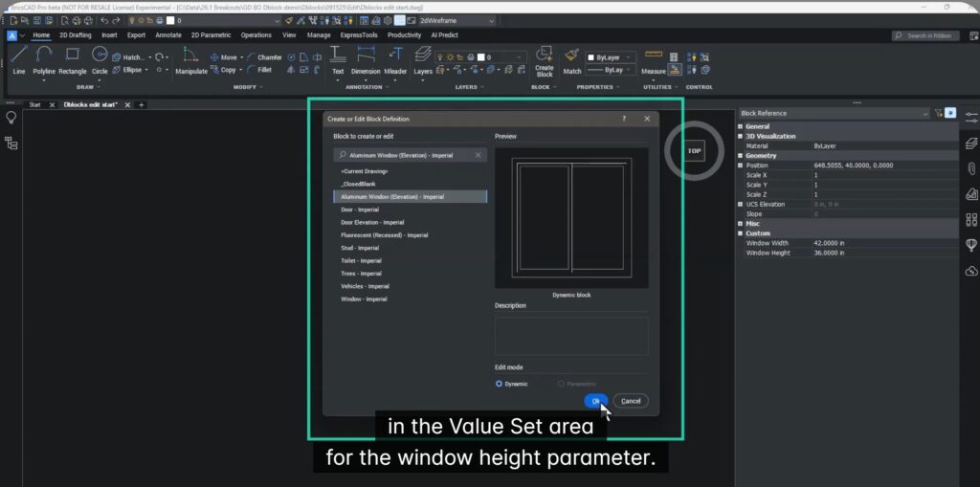980x487 pixels.
Task: Switch to the Start document tab
Action: coord(35,105)
